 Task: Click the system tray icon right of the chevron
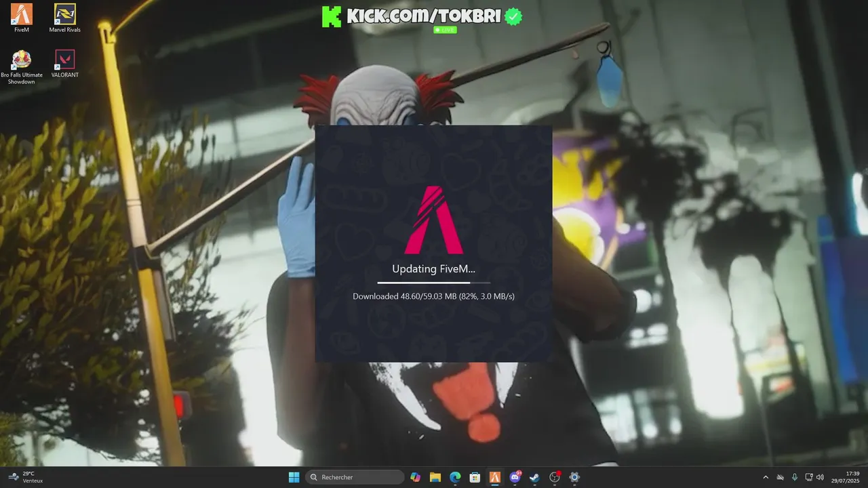click(780, 477)
